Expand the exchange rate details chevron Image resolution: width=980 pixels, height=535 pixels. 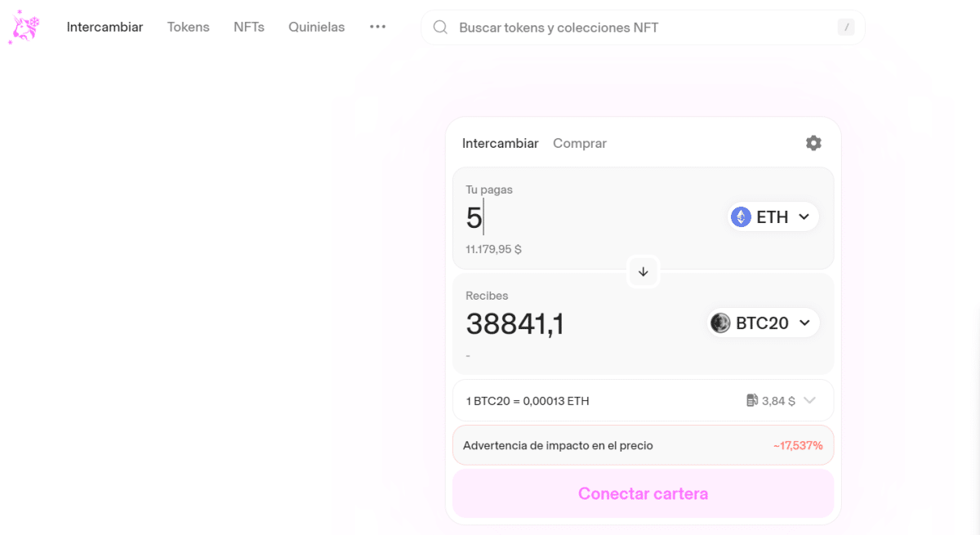pos(810,400)
